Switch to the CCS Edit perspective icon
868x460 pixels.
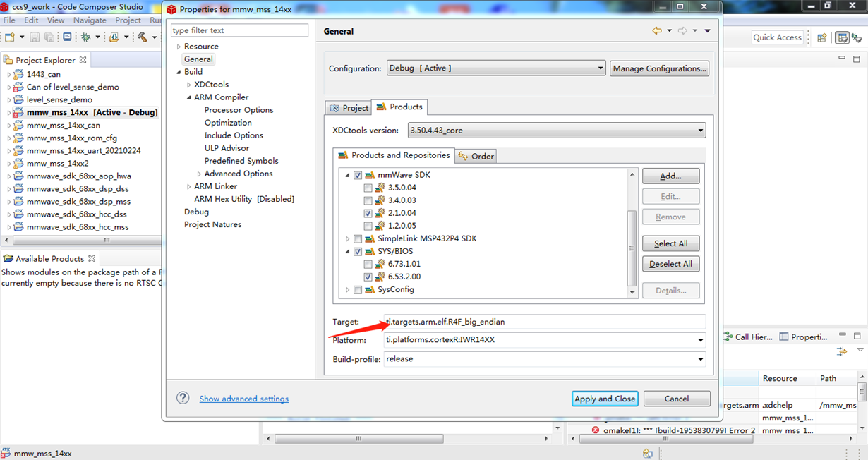click(842, 37)
